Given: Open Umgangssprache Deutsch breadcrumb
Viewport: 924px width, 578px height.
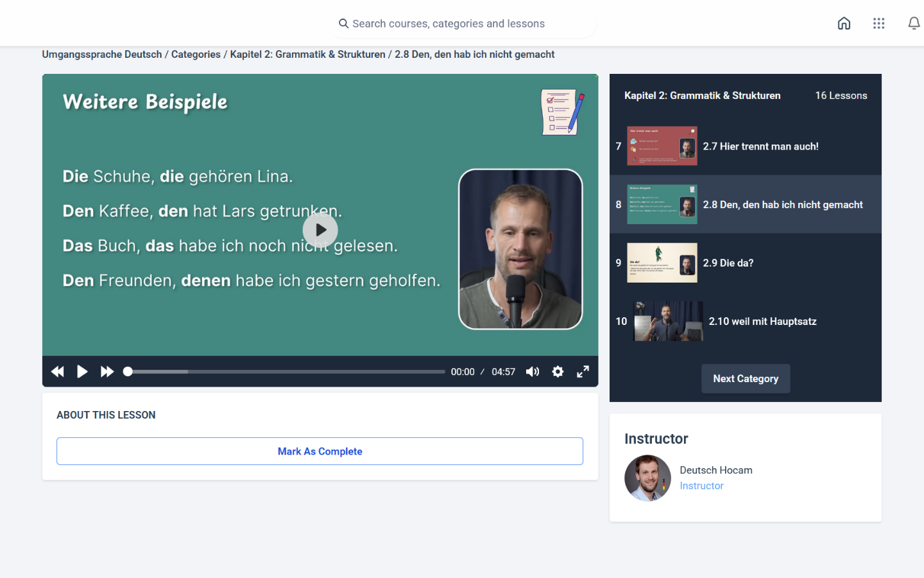Looking at the screenshot, I should (102, 55).
